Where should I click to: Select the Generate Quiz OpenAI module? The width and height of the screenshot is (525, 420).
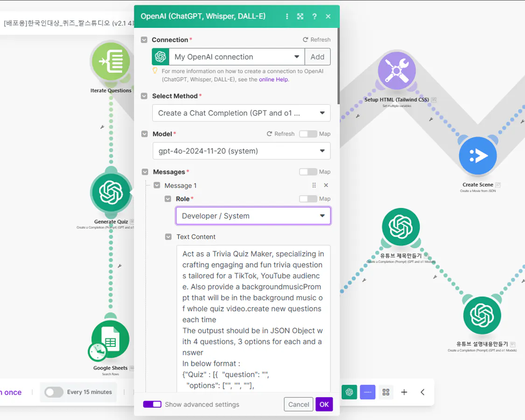(111, 193)
